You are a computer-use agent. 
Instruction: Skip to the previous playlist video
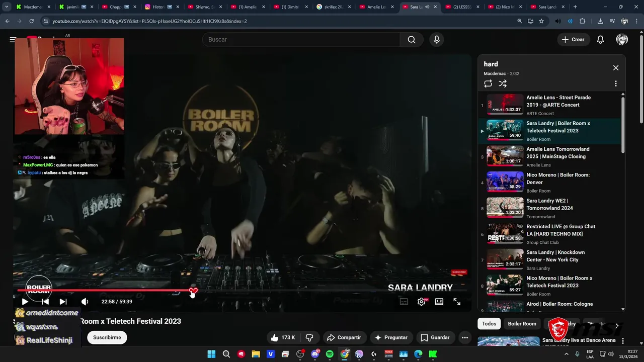[45, 302]
